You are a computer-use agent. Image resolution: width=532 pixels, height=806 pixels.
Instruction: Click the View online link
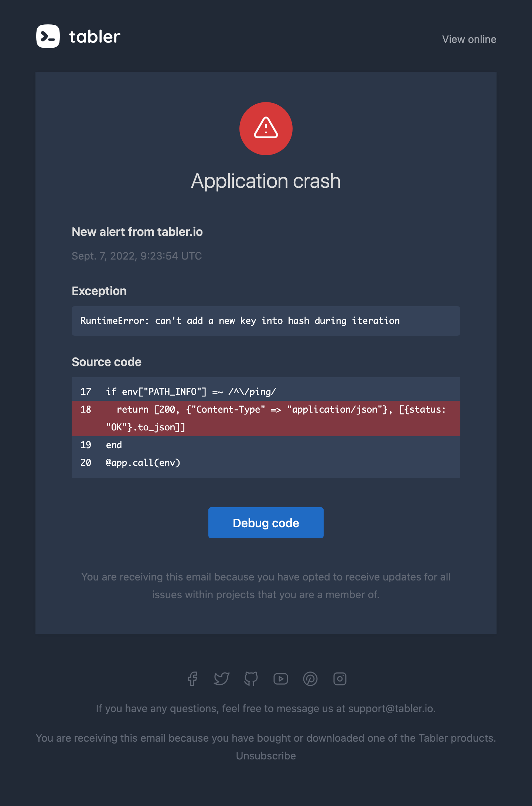point(469,39)
